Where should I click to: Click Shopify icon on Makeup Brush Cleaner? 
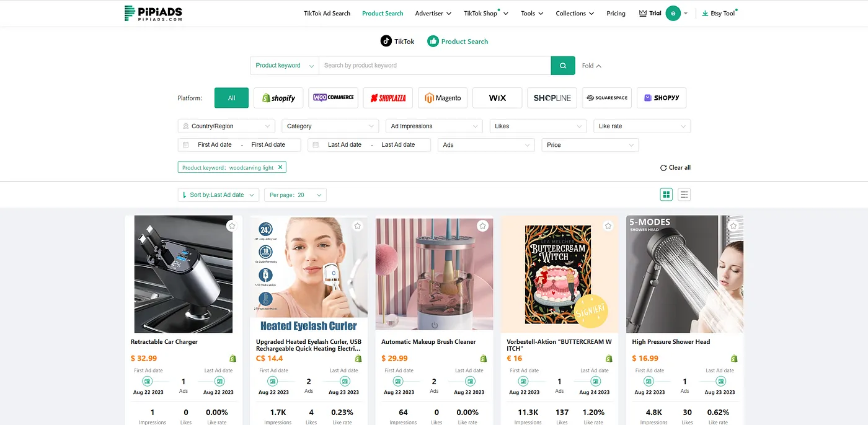click(x=484, y=359)
